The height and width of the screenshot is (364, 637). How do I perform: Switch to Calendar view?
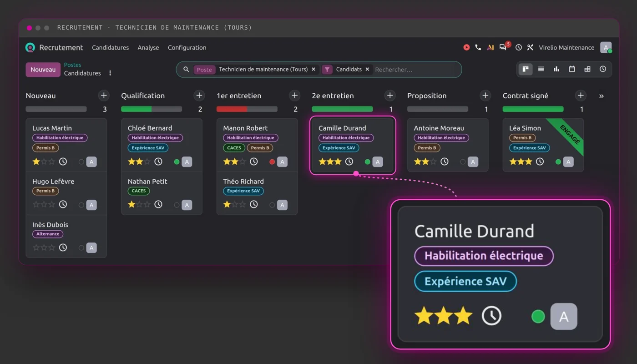point(572,69)
